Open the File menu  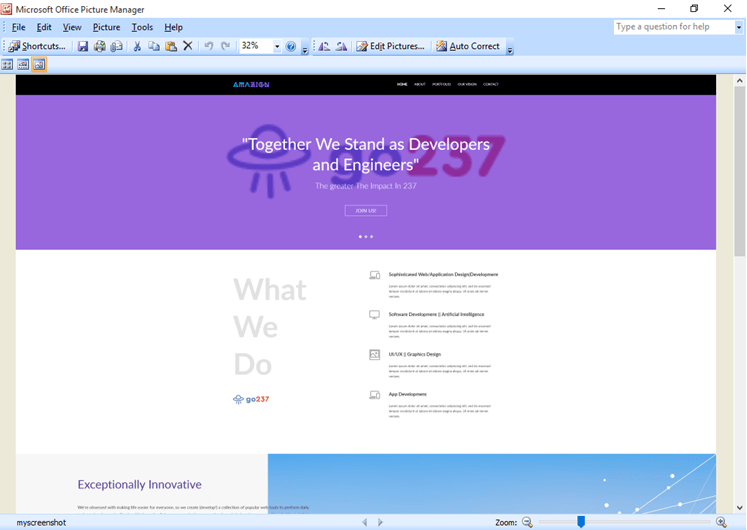18,27
